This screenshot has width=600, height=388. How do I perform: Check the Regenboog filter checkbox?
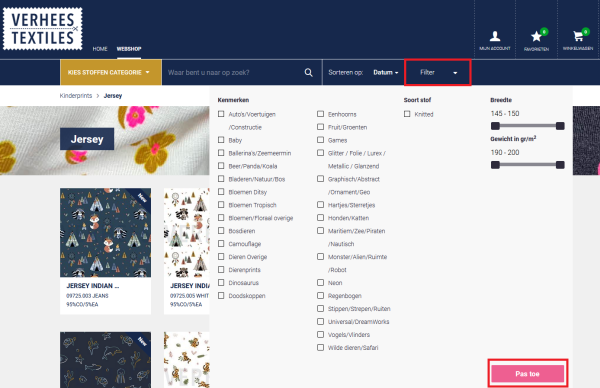321,295
